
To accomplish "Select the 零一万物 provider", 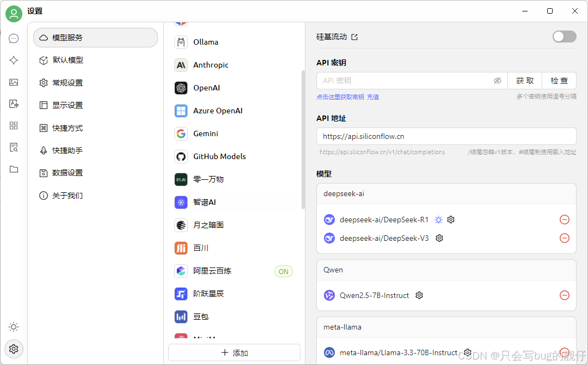I will pyautogui.click(x=234, y=179).
